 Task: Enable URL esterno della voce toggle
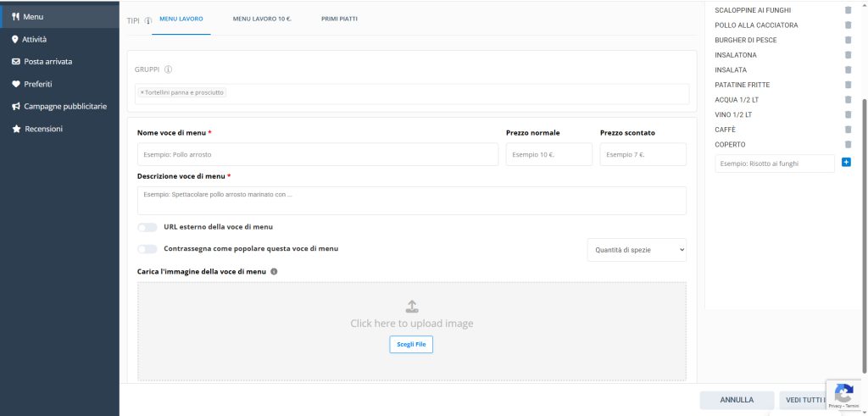point(147,227)
